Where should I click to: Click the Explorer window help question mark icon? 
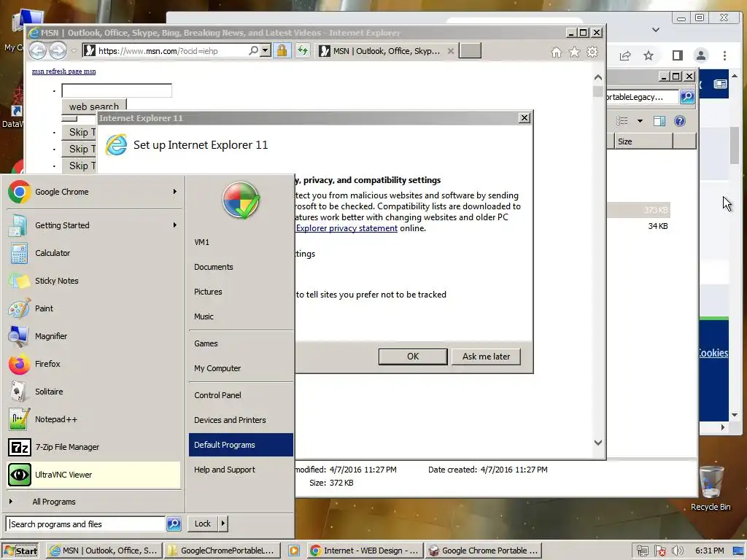(680, 121)
